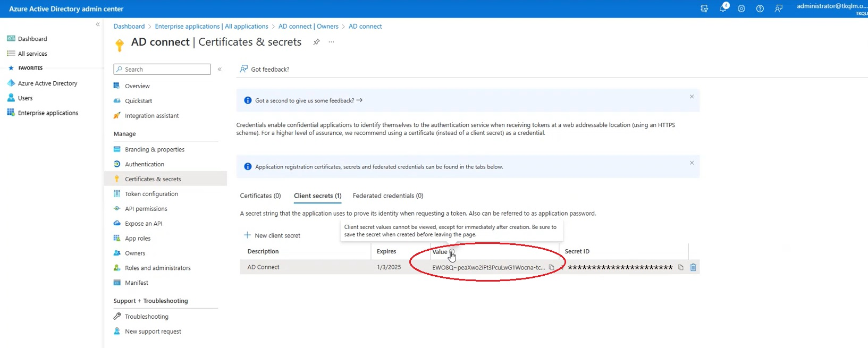Open Integration assistant

(x=151, y=116)
